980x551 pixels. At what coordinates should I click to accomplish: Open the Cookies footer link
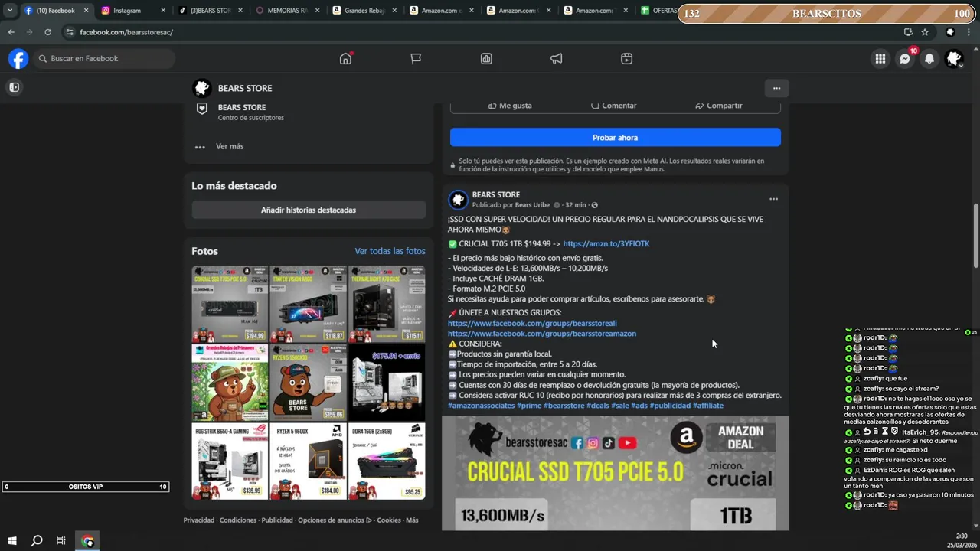[389, 520]
